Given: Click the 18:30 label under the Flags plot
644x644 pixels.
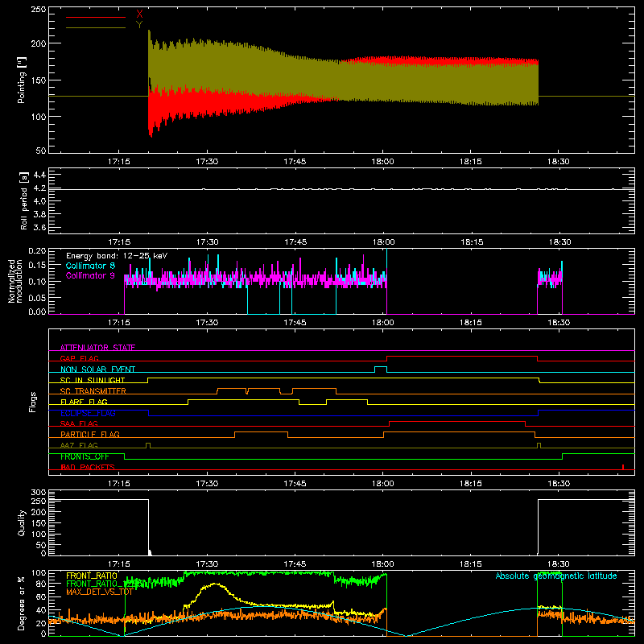Looking at the screenshot, I should (559, 484).
